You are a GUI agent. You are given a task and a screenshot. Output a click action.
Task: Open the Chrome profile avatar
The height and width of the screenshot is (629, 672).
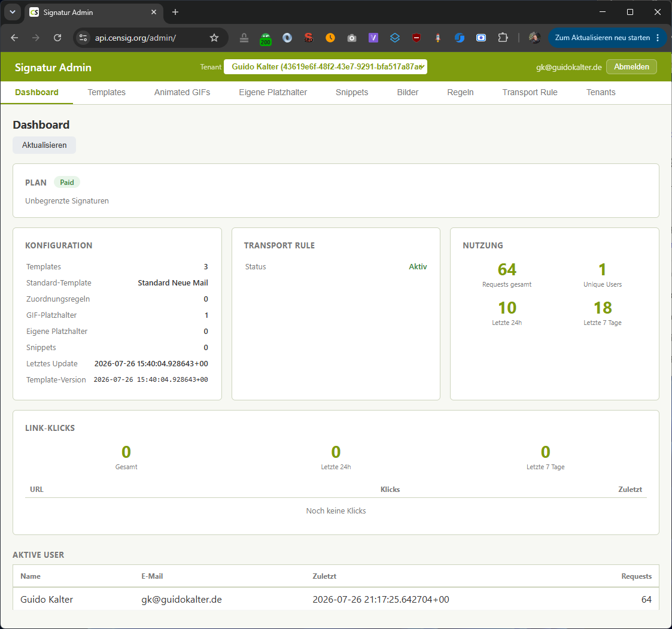coord(534,38)
